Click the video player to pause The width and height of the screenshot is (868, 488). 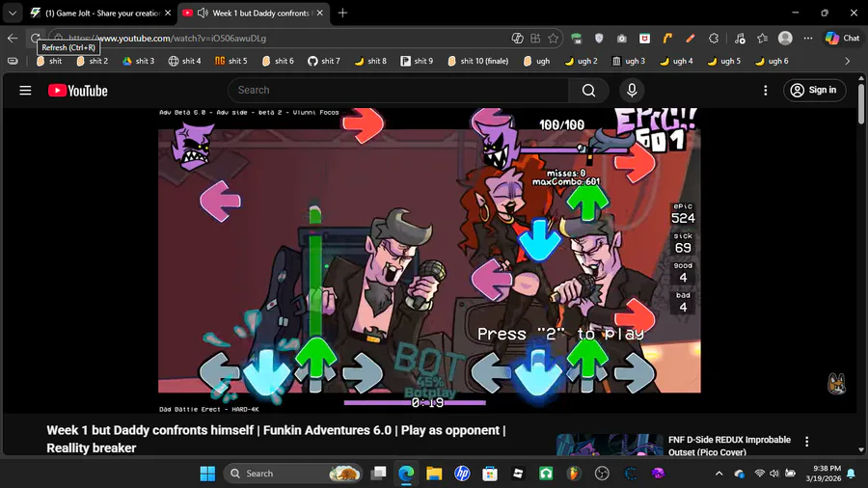click(x=429, y=260)
